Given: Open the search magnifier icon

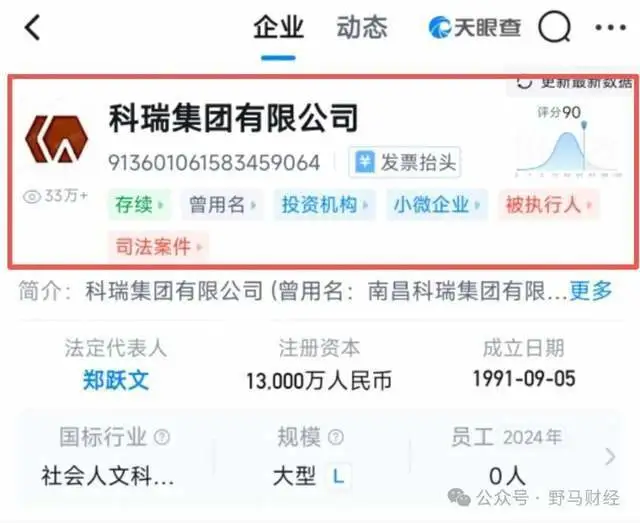Looking at the screenshot, I should [554, 27].
